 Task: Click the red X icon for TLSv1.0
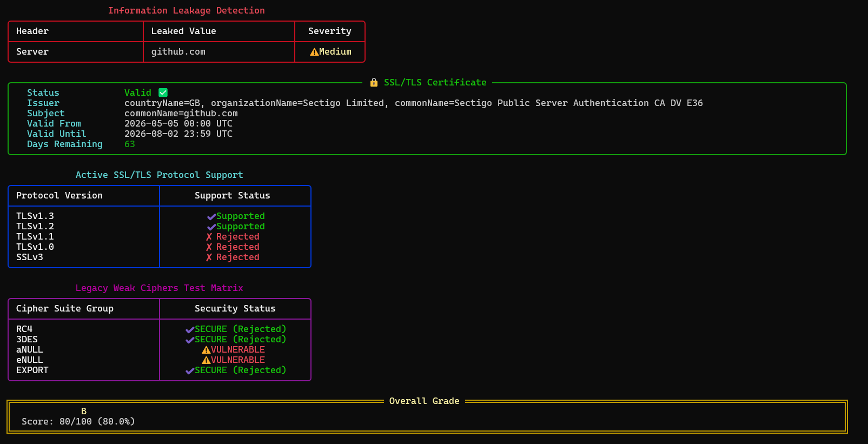209,247
